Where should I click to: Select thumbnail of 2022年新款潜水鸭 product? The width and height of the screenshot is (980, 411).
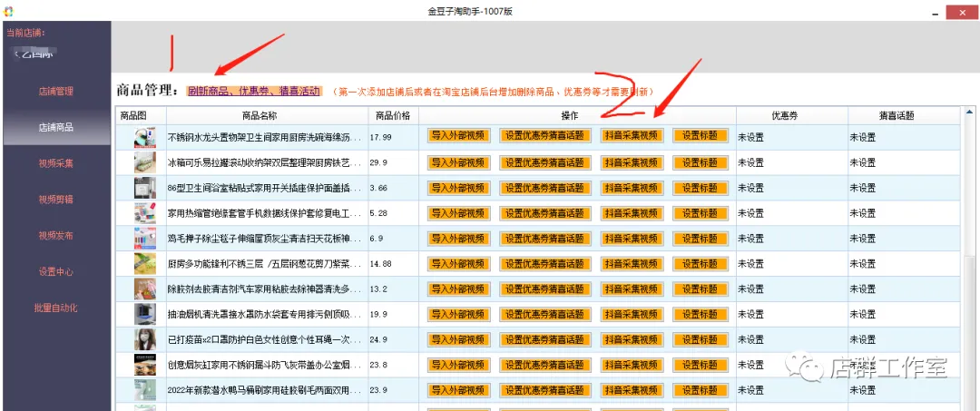145,390
